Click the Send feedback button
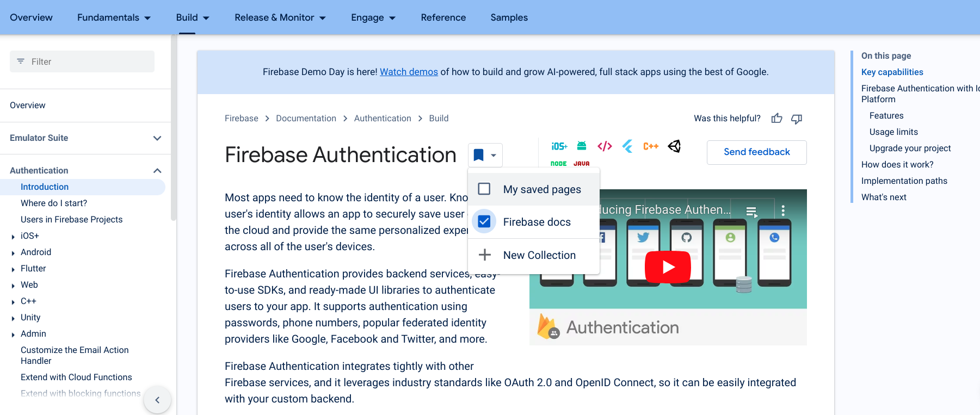Screen dimensions: 980x415 [x=756, y=152]
